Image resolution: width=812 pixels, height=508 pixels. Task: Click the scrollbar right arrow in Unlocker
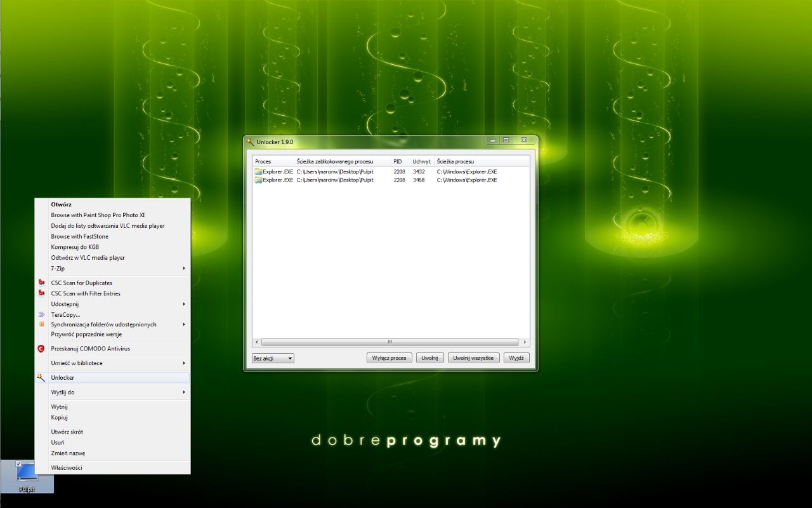(x=525, y=342)
